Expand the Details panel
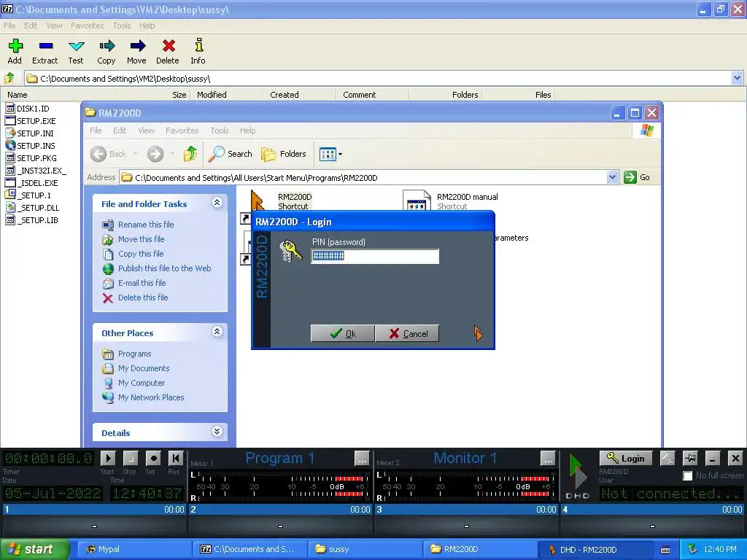The height and width of the screenshot is (560, 747). 217,432
